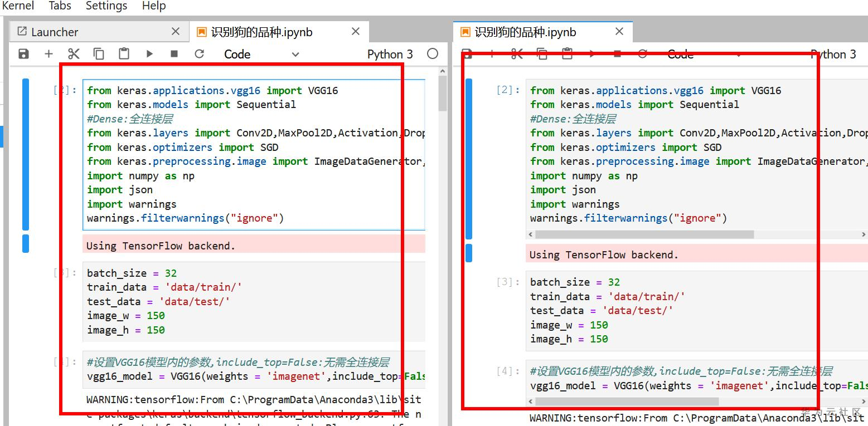Insert a cell below in the left notebook
The width and height of the screenshot is (868, 426).
49,54
